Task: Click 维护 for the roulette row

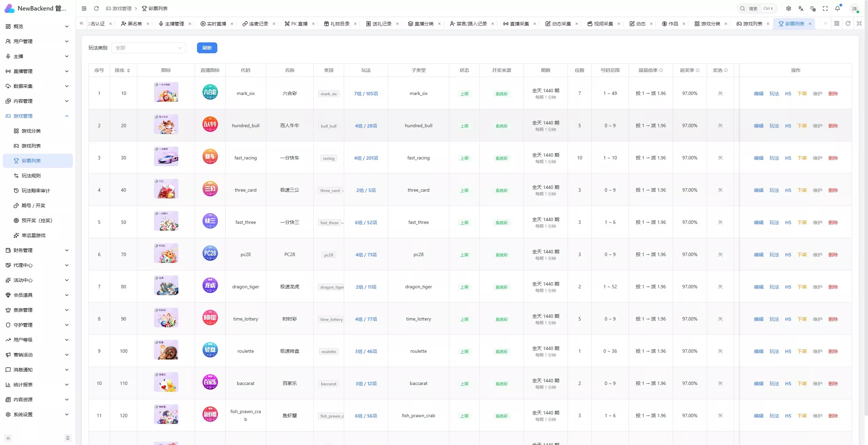Action: coord(817,351)
